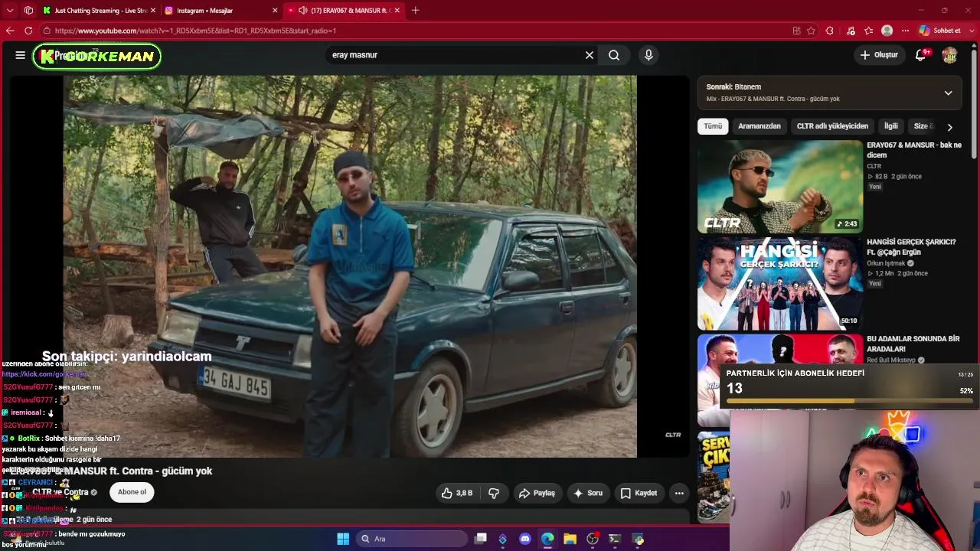The height and width of the screenshot is (551, 980).
Task: Open the YouTube hamburger guide menu
Action: point(20,55)
